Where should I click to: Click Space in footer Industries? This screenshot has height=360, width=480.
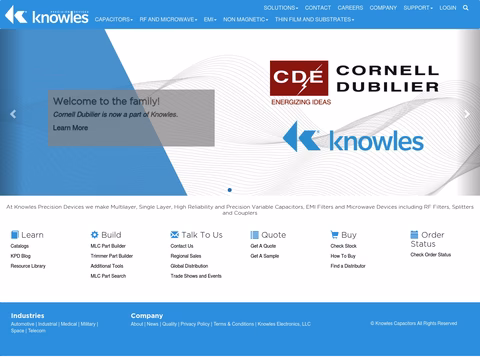17,331
